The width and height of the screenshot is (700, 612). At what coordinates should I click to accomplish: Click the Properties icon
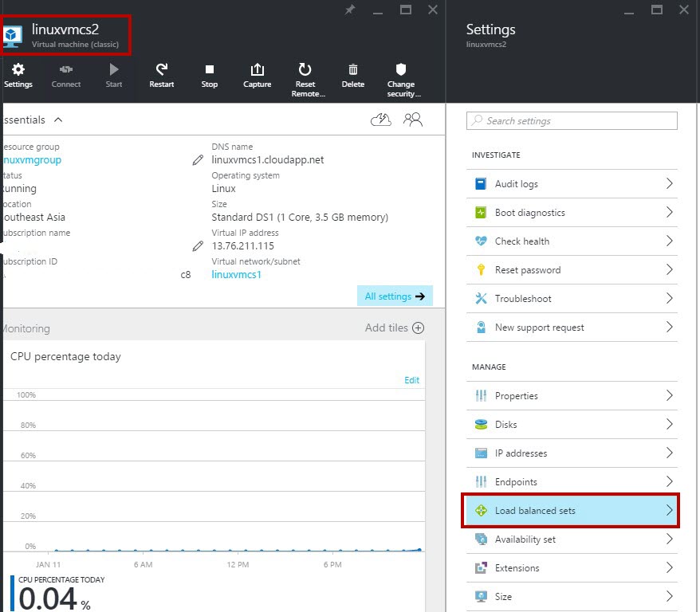pos(481,396)
